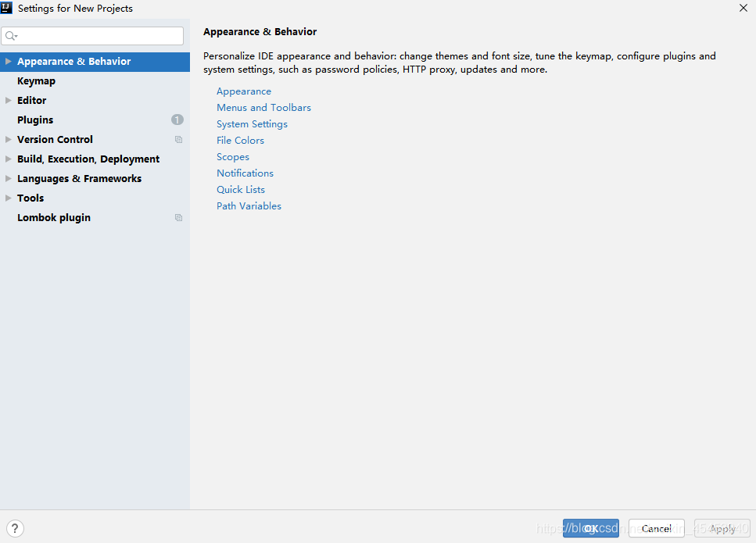Expand the Build, Execution, Deployment arrow
The image size is (756, 543).
pos(8,159)
